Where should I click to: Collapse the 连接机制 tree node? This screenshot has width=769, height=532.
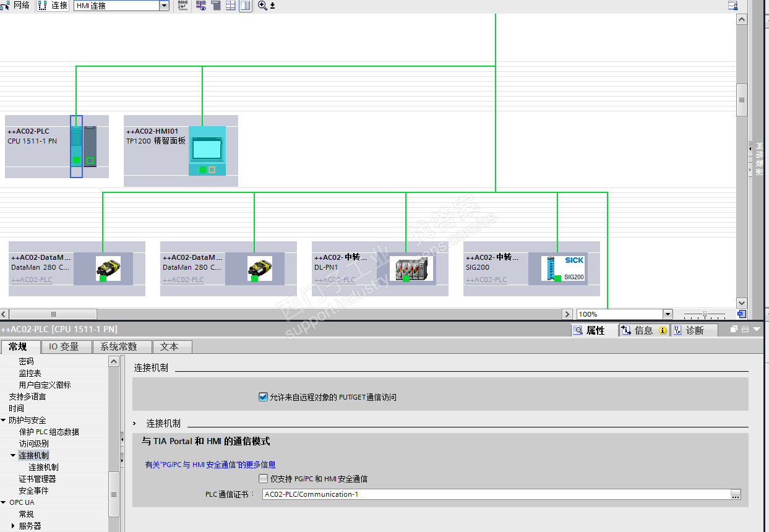click(14, 455)
